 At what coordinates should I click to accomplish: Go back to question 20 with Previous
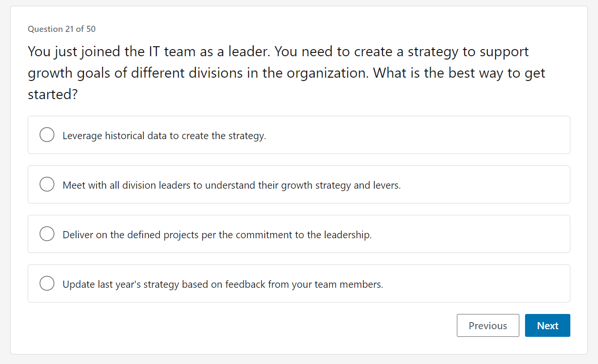[488, 325]
